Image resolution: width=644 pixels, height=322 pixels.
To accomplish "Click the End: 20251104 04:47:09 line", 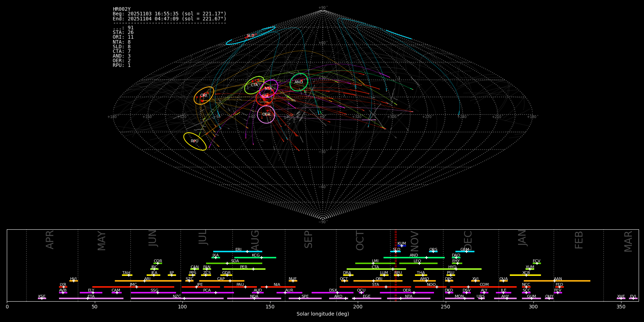I will [x=170, y=19].
